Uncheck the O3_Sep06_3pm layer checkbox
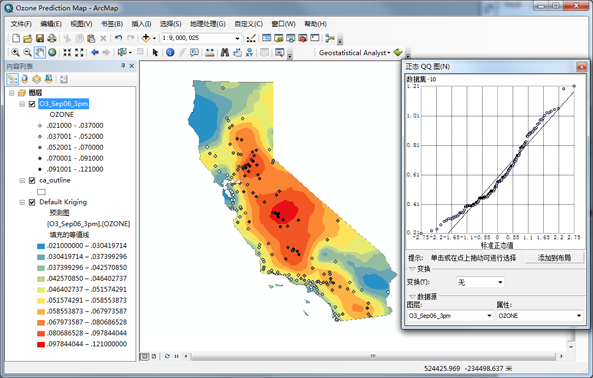The width and height of the screenshot is (593, 378). point(32,104)
